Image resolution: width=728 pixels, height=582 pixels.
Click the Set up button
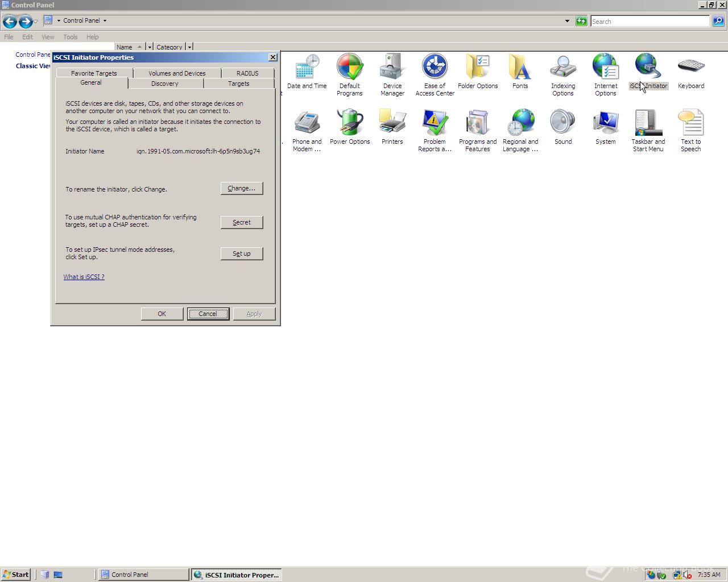coord(242,253)
